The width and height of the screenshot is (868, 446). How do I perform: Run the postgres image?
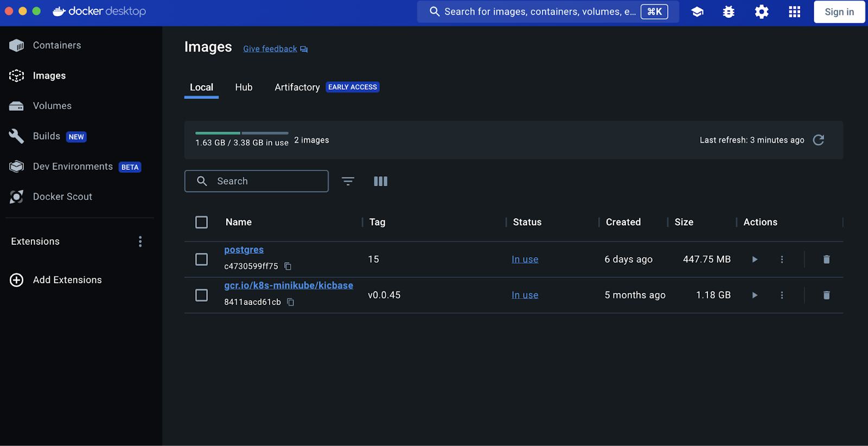tap(755, 259)
